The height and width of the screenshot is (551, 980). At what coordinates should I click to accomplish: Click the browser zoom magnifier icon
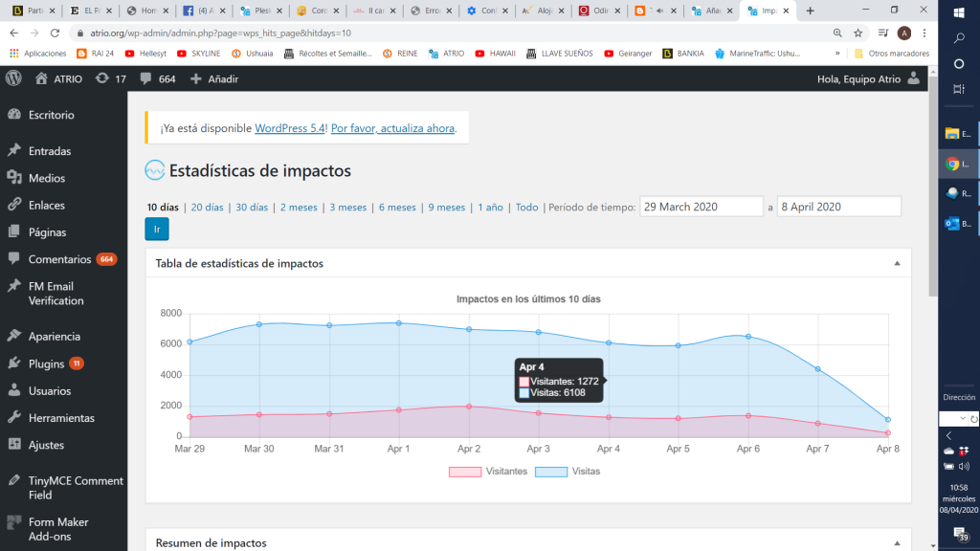click(837, 33)
